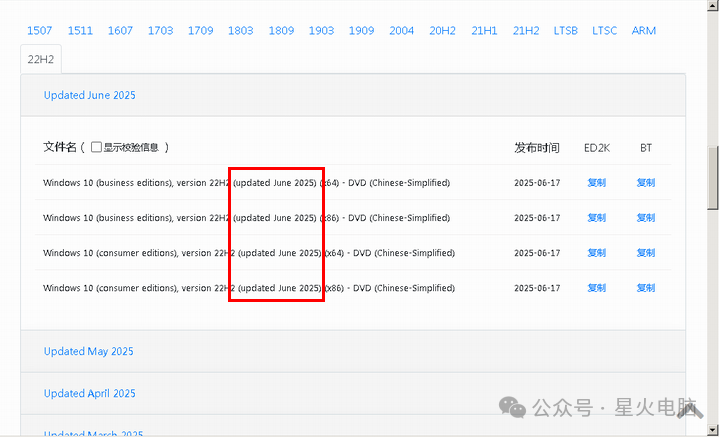Click the BT column header
This screenshot has height=437, width=720.
tap(646, 148)
